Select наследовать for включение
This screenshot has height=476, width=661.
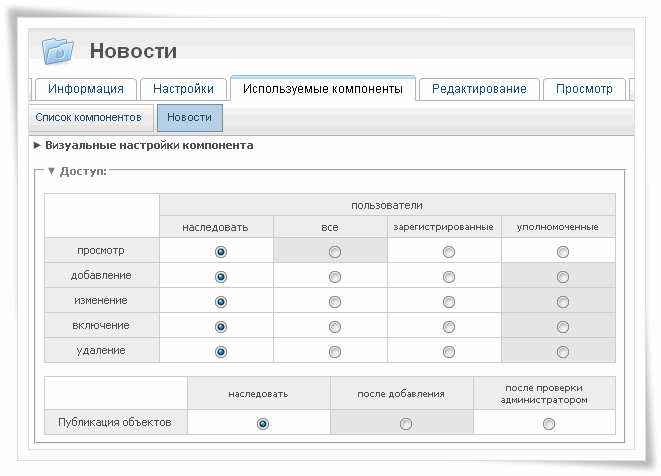pos(221,327)
